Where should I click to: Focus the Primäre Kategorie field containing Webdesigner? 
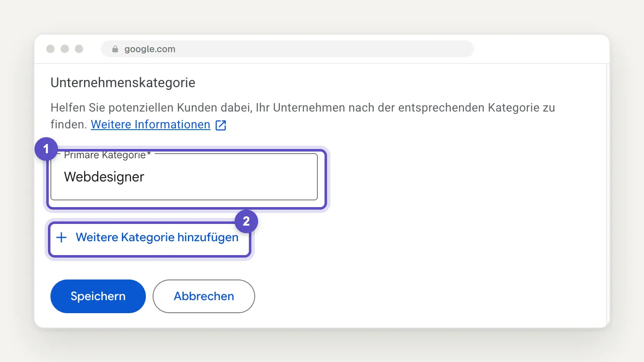184,177
